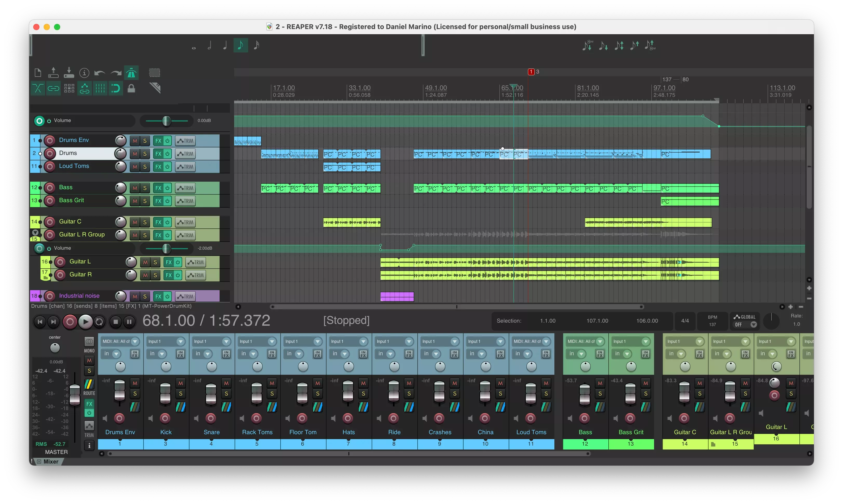
Task: Collapse the Guitar L R Group folder
Action: [x=35, y=233]
